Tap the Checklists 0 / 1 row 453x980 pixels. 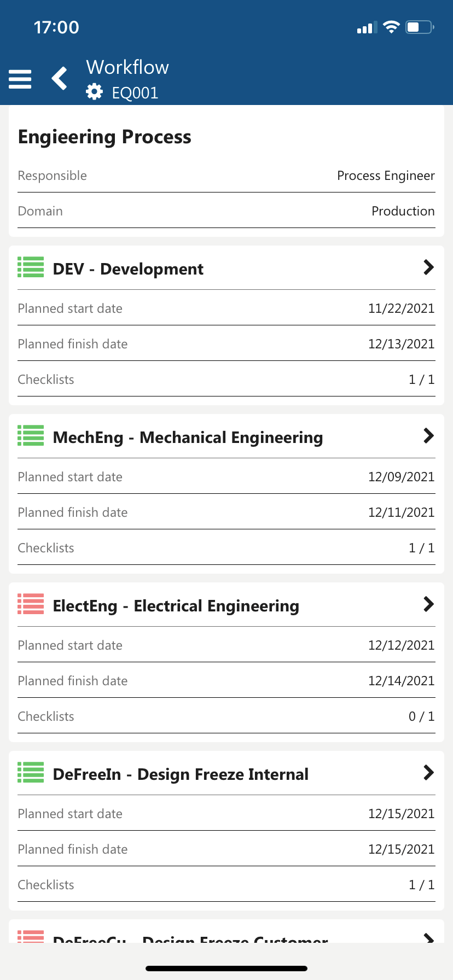226,716
